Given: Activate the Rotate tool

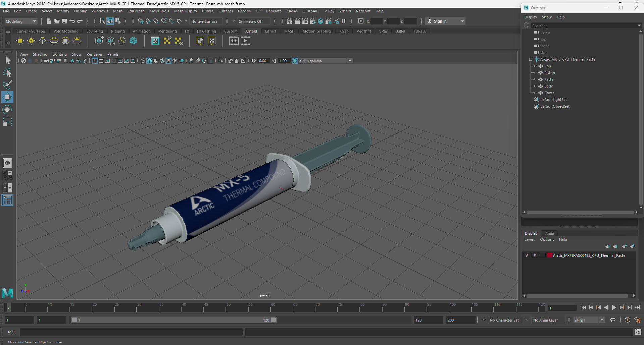Looking at the screenshot, I should point(7,110).
